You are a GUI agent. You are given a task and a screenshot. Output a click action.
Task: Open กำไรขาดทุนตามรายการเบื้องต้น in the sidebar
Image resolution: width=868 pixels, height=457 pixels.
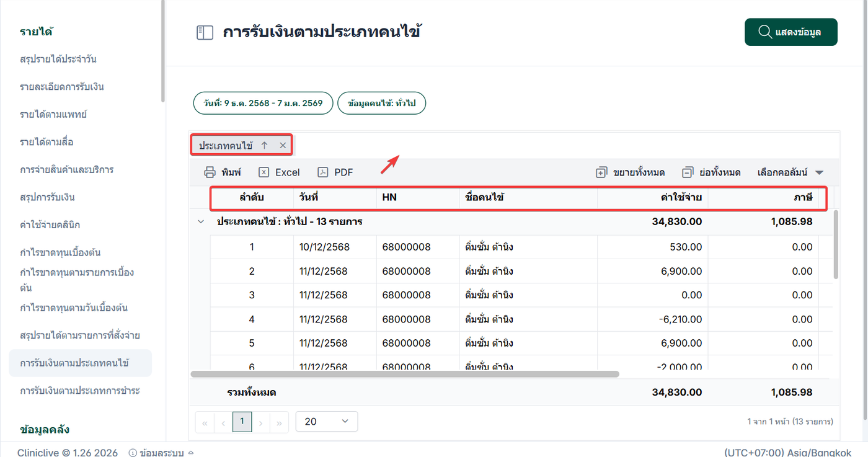click(77, 280)
